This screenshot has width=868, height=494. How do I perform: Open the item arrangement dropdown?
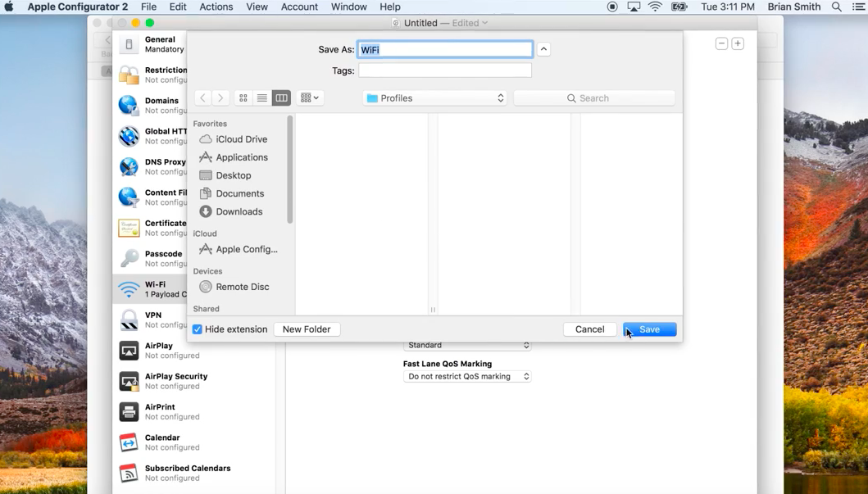pos(310,98)
